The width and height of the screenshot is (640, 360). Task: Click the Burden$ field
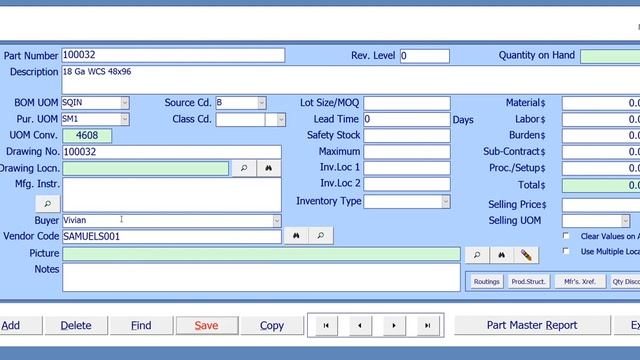point(601,136)
